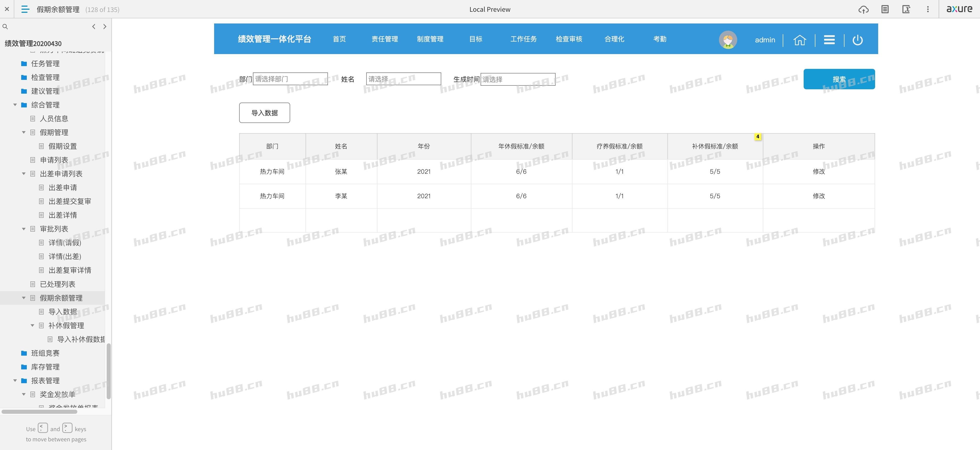Collapse the 补休假管理 tree node
Screen dimensions: 980x450
pos(32,326)
